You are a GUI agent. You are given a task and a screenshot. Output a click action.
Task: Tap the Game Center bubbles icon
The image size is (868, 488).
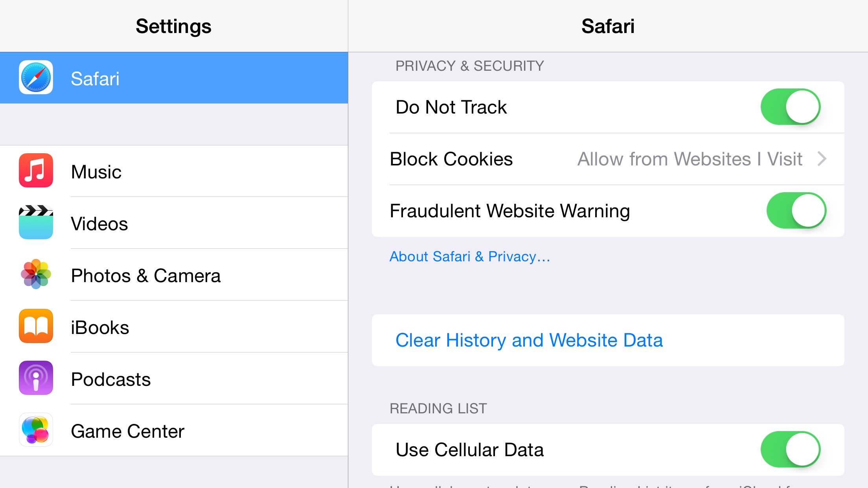coord(36,429)
